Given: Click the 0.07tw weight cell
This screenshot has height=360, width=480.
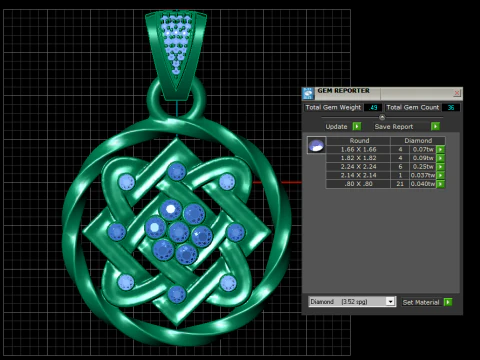Looking at the screenshot, I should click(423, 149).
